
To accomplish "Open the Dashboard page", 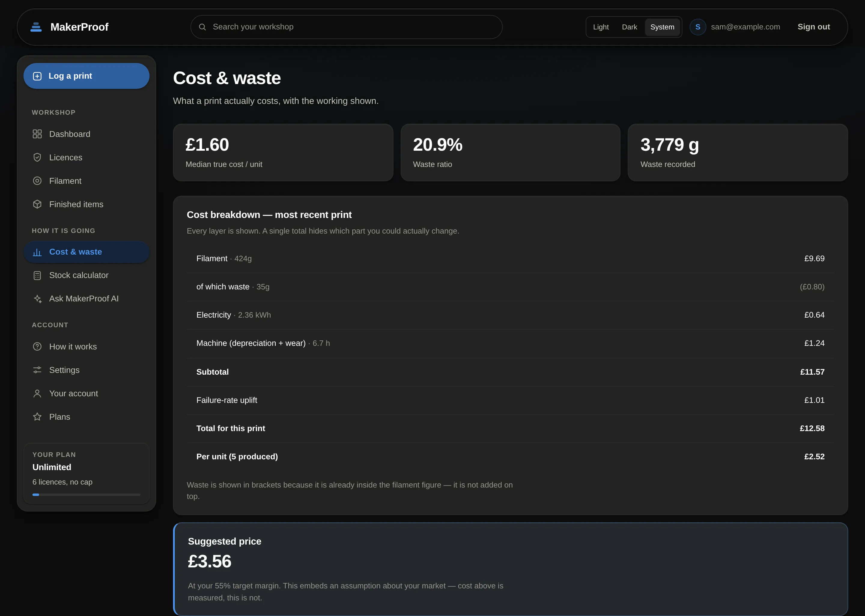I will 86,134.
